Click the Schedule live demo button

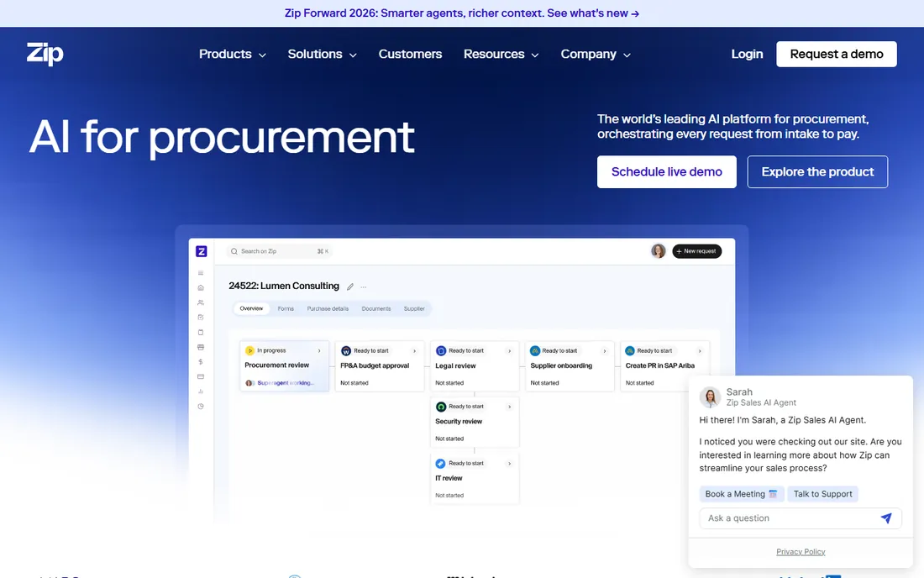666,172
